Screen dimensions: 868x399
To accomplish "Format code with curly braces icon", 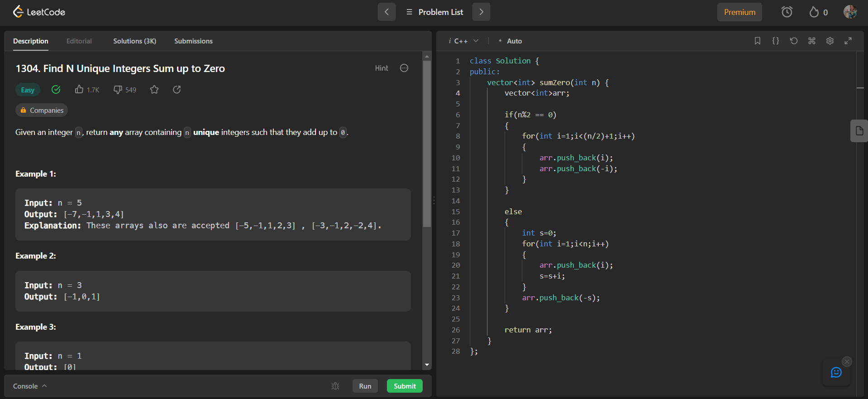I will 776,41.
